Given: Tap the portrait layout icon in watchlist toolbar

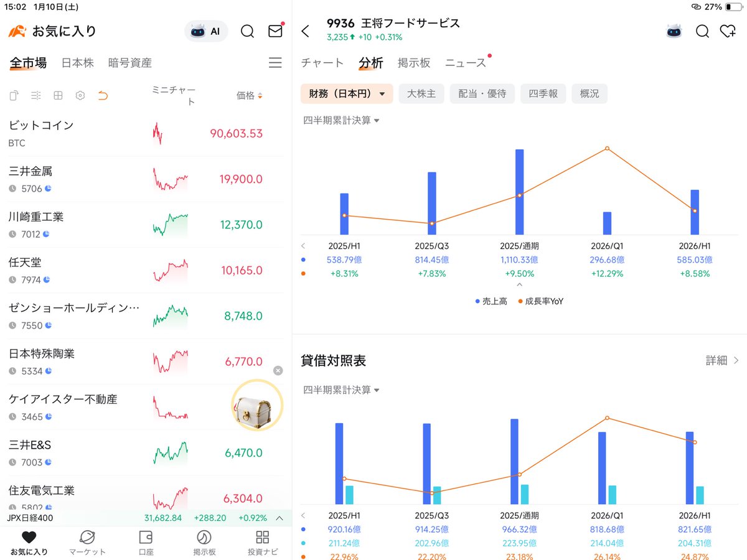Looking at the screenshot, I should [14, 95].
